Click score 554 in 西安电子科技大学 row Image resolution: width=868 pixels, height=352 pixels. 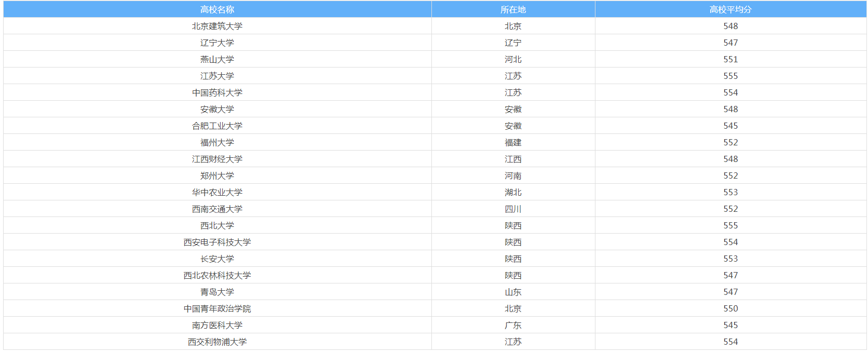coord(730,242)
